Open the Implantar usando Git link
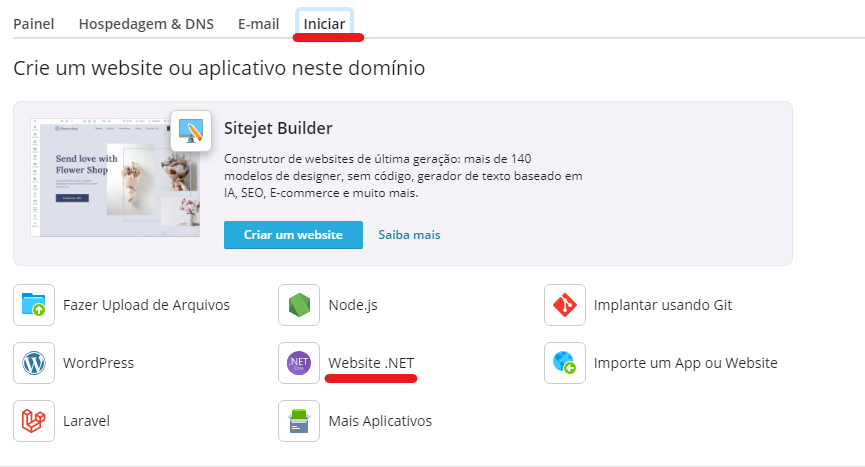Screen dimensions: 865x467 coord(663,305)
